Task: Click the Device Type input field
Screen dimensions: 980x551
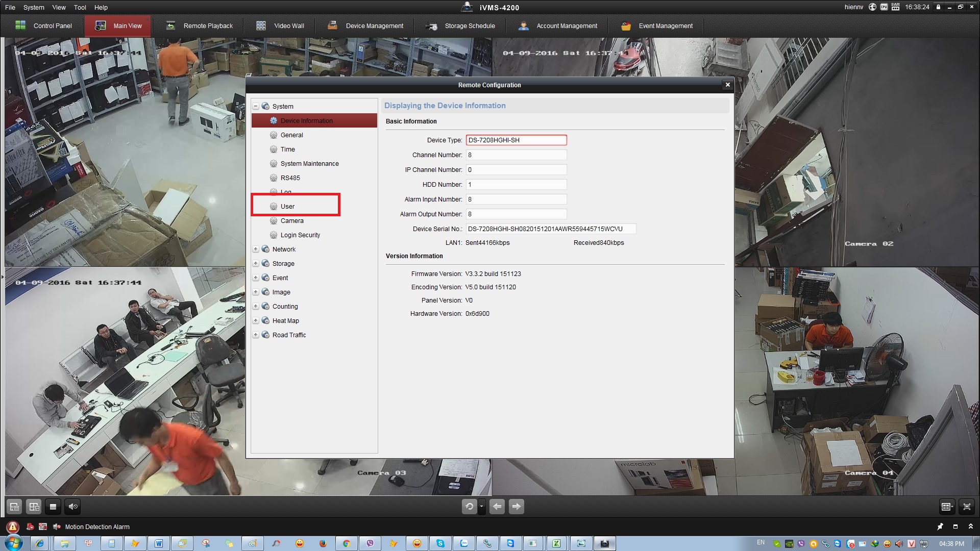Action: click(x=516, y=140)
